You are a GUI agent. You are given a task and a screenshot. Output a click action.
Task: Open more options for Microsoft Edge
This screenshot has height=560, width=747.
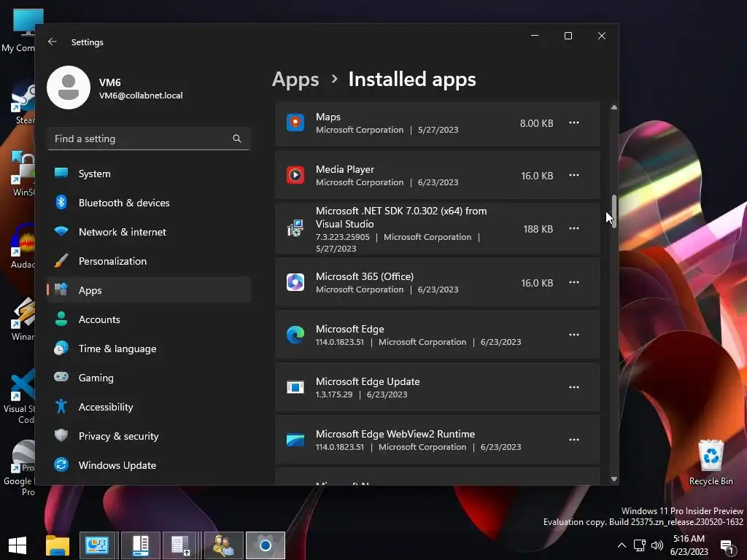574,335
